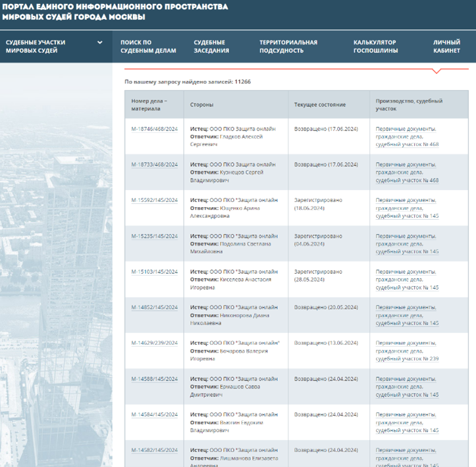Open the Личный кабинет menu item
The image size is (476, 467).
[446, 46]
